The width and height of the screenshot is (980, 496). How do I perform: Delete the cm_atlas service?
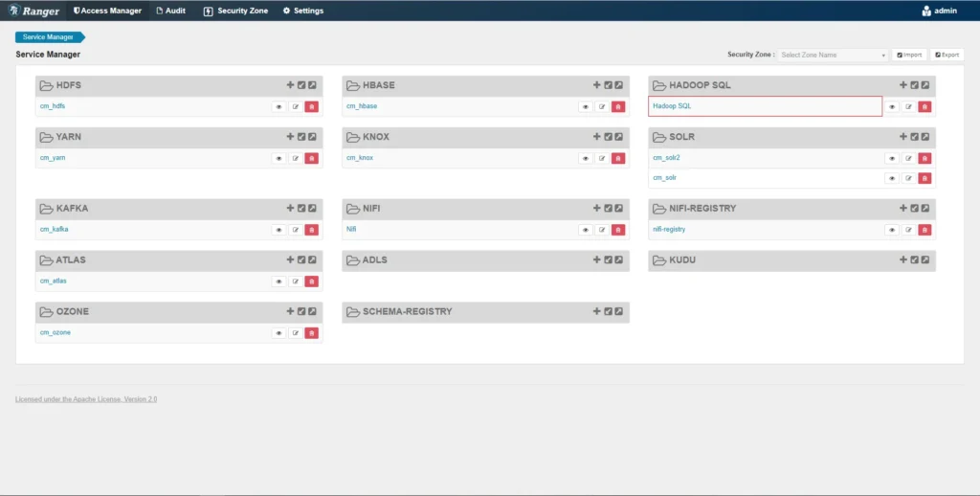[x=312, y=282]
